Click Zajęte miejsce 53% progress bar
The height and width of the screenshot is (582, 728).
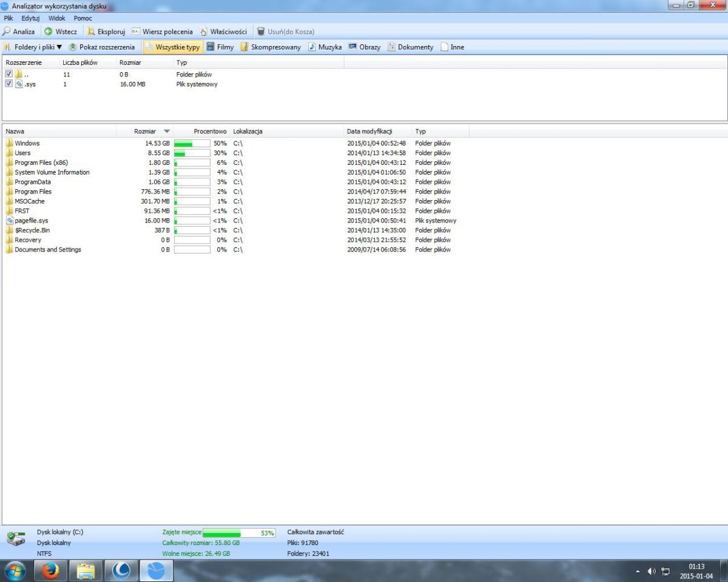point(239,533)
